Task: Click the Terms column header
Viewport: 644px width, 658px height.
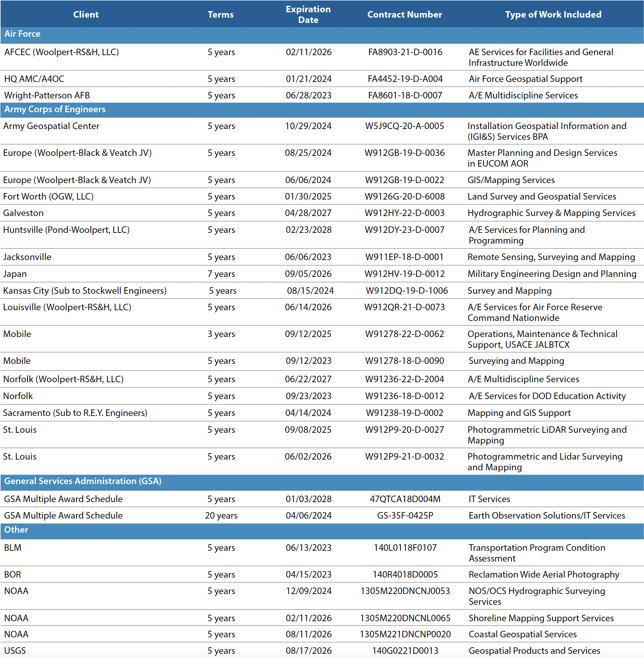Action: tap(221, 15)
